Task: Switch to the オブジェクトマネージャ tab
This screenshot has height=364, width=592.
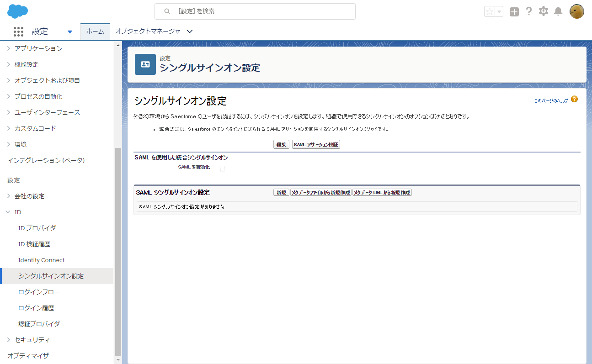Action: (148, 32)
